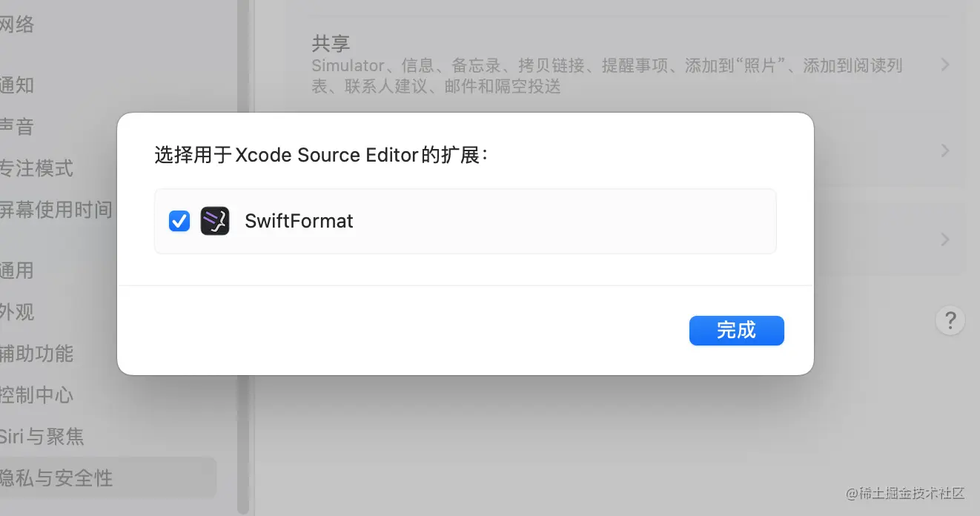Open 控制中心 in the sidebar

36,395
